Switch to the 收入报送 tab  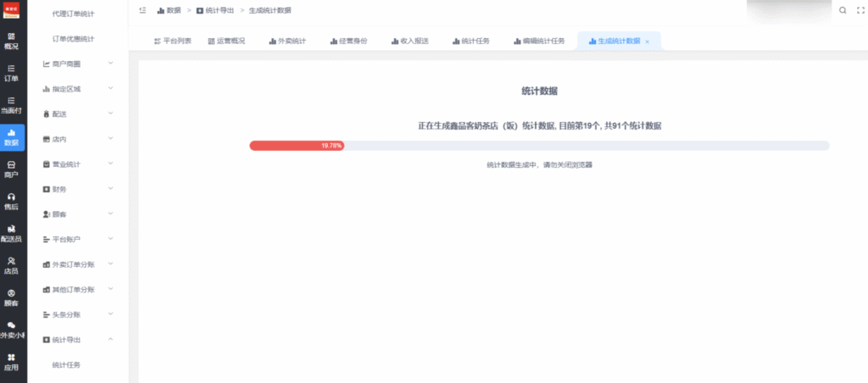click(409, 41)
